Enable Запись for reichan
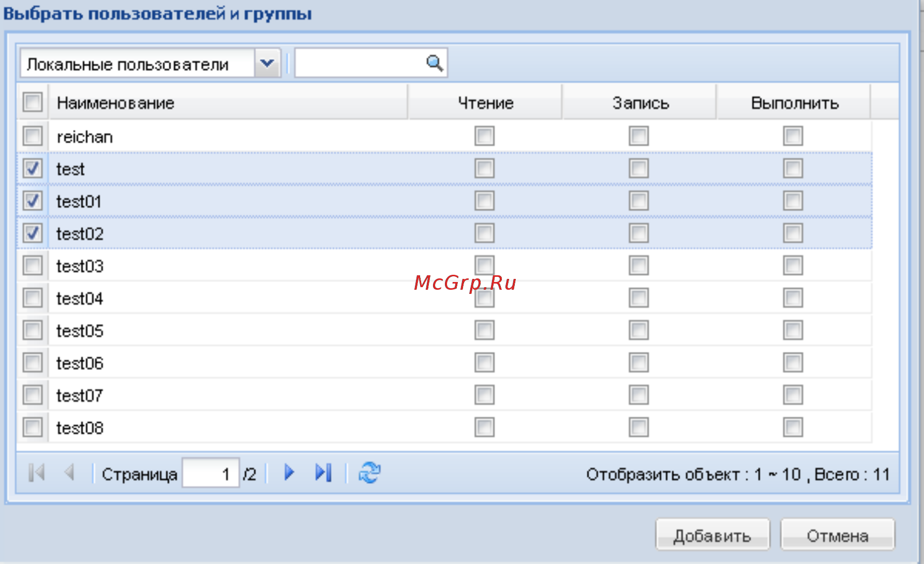Image resolution: width=924 pixels, height=564 pixels. click(x=639, y=136)
